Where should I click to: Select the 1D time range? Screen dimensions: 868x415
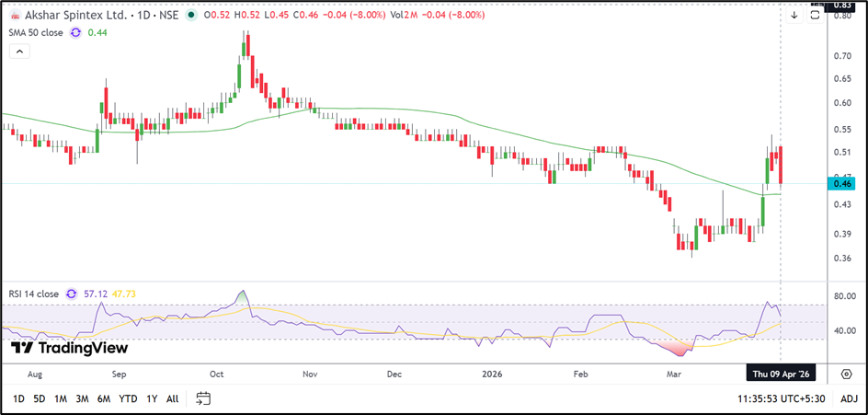(18, 398)
